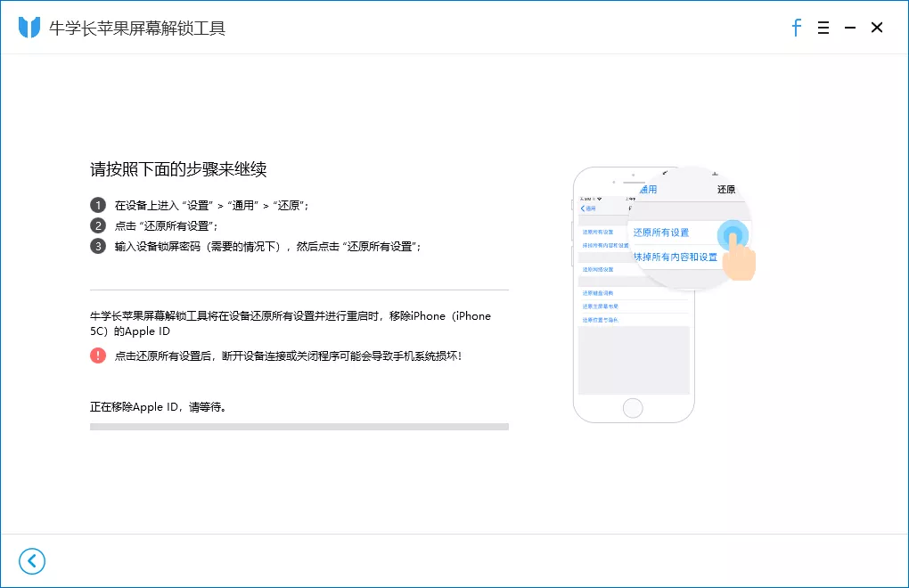
Task: Click '还原所有设置' in the phone illustration
Action: [661, 233]
